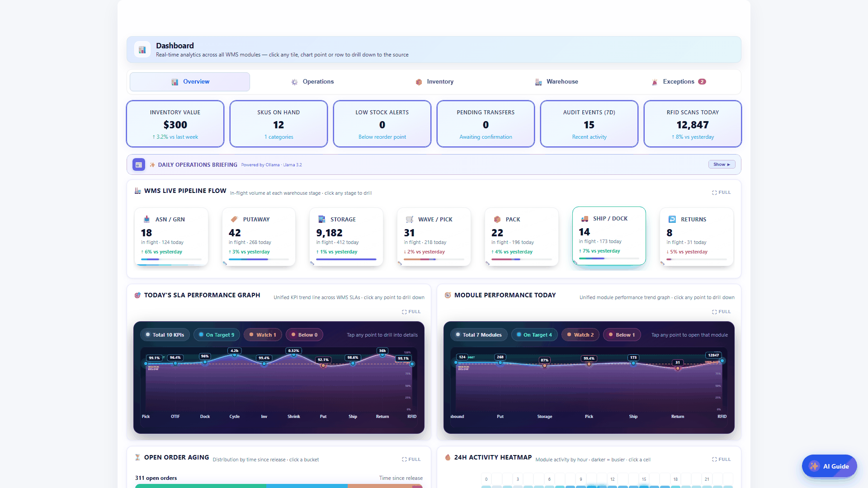Screen dimensions: 868x488
Task: Toggle the Watch 1 KPI filter
Action: click(263, 335)
